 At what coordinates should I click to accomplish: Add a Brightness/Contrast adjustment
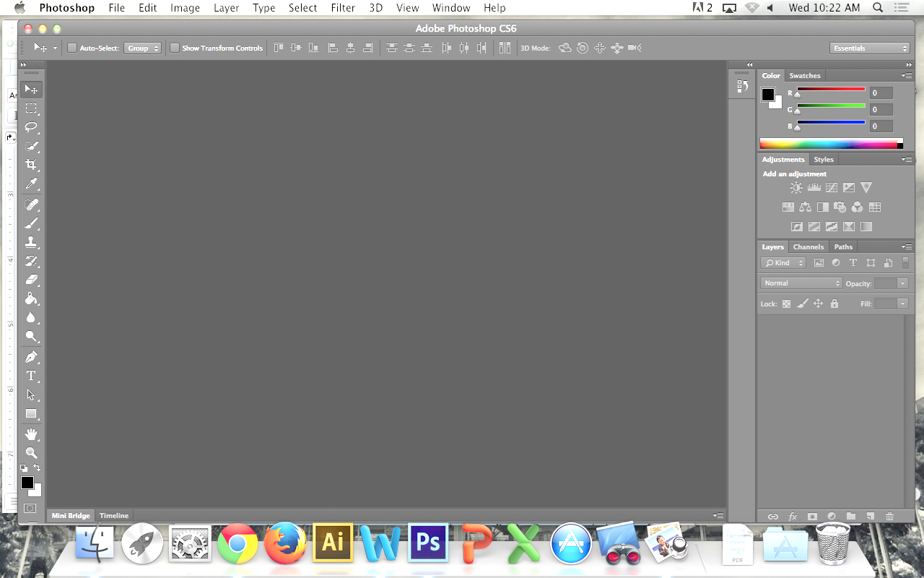point(796,188)
